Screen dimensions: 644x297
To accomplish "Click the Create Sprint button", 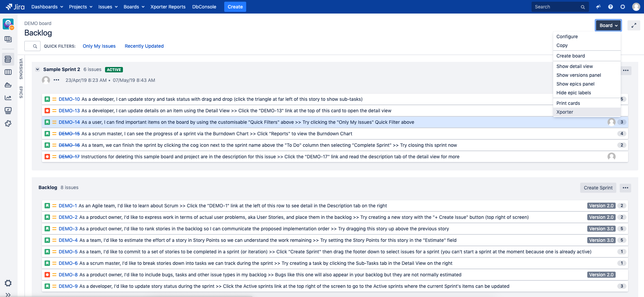I will (x=598, y=188).
